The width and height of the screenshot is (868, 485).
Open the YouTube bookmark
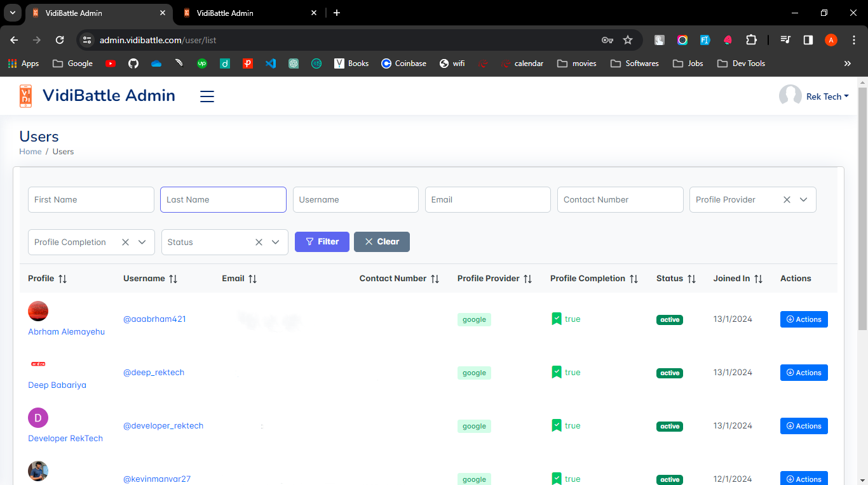click(111, 63)
